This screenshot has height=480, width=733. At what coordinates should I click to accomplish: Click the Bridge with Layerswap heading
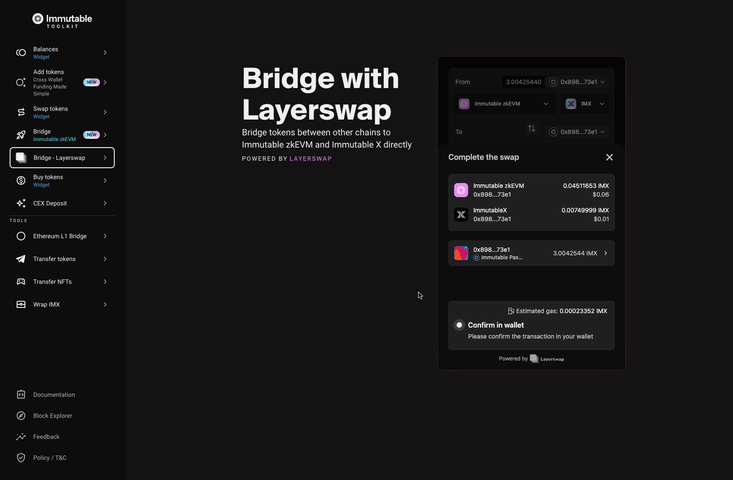[321, 94]
